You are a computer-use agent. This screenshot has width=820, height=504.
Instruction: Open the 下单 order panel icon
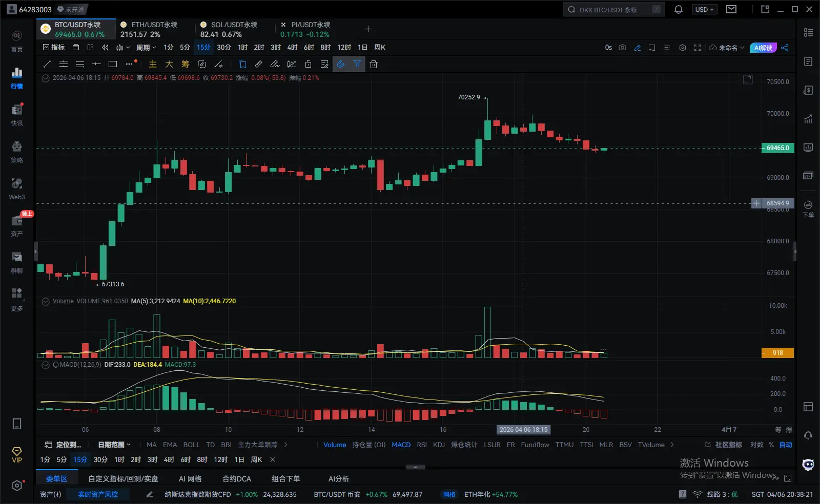(808, 208)
